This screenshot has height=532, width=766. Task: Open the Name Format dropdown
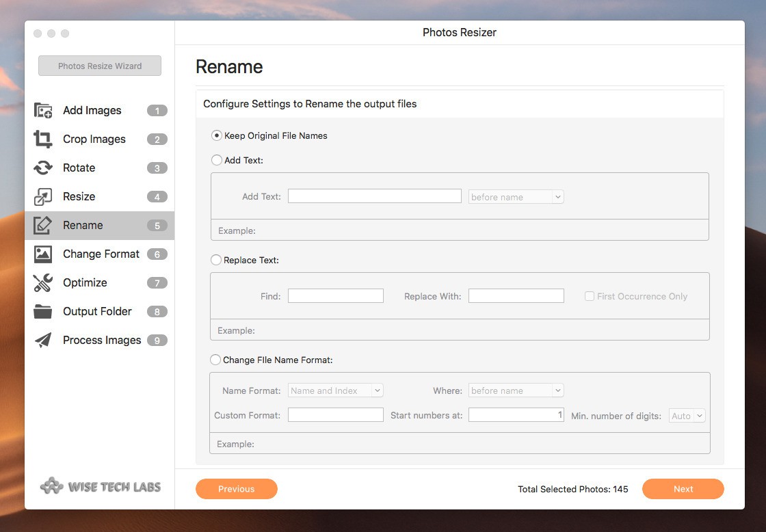point(336,390)
